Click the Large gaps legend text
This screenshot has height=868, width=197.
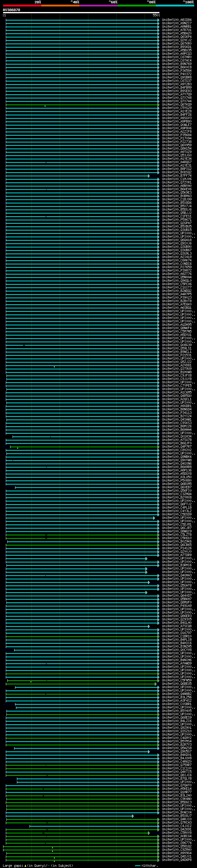pyautogui.click(x=13, y=866)
